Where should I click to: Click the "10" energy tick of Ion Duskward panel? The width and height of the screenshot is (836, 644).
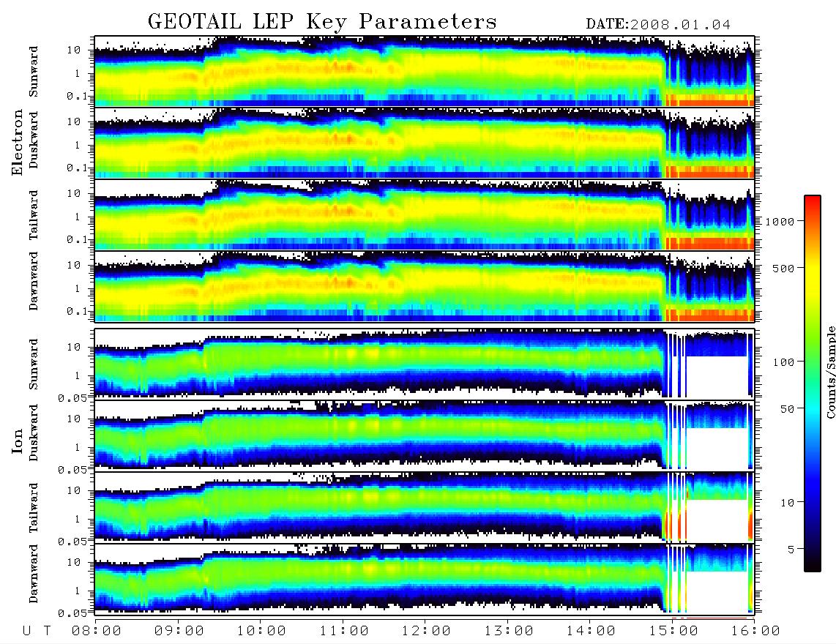click(x=74, y=419)
